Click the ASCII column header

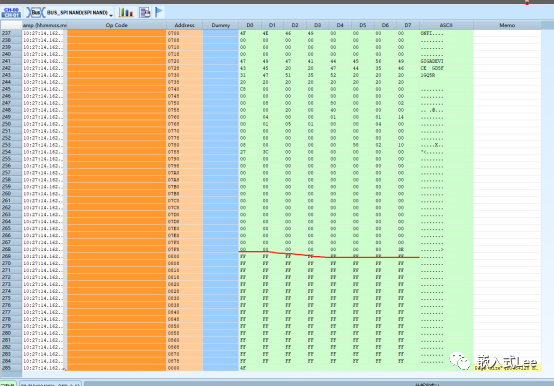(446, 25)
